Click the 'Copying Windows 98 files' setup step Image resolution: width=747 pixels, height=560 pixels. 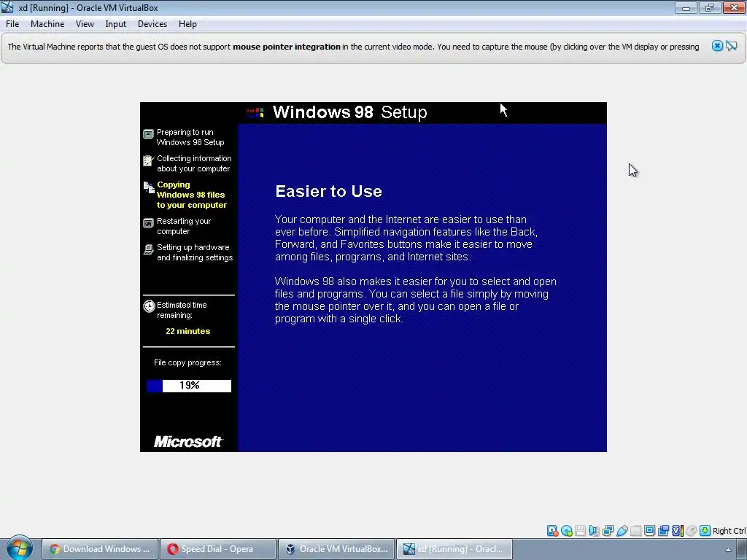(192, 195)
